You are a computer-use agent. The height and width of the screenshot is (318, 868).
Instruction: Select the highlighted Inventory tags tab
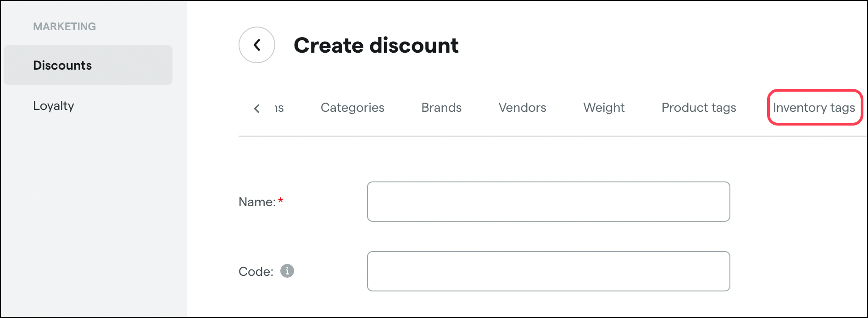(814, 108)
